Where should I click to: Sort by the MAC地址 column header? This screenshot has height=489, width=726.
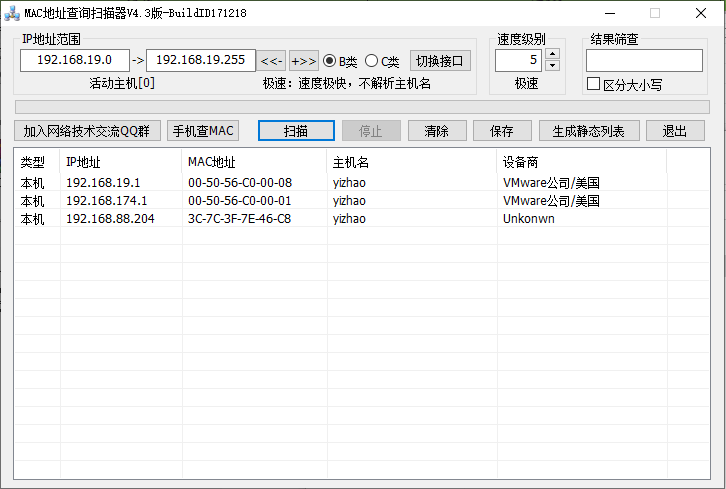[x=254, y=161]
